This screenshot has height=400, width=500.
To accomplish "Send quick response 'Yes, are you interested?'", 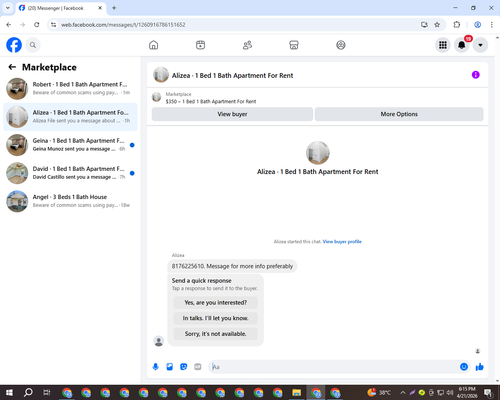I will coord(216,303).
